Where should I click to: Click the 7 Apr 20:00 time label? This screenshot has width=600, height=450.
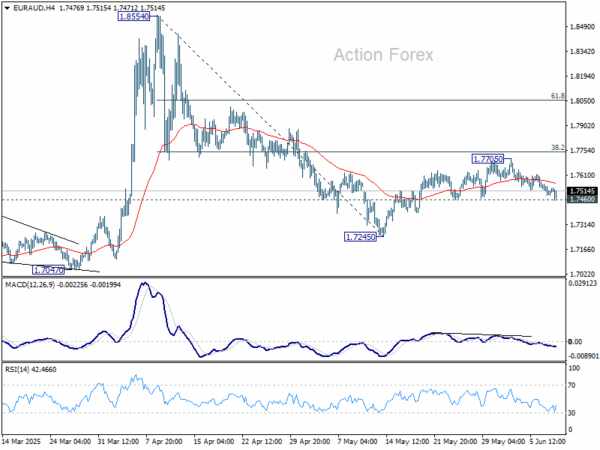click(x=164, y=442)
